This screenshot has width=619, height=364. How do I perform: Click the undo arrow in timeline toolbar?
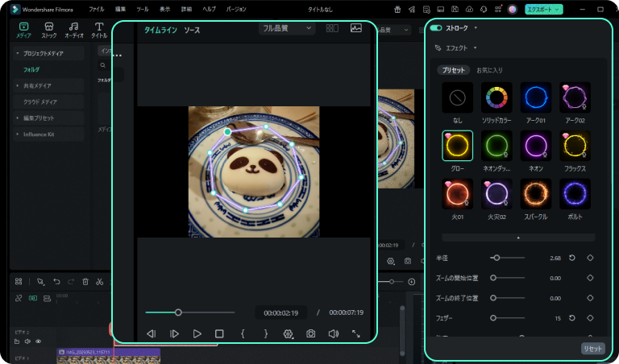[55, 282]
